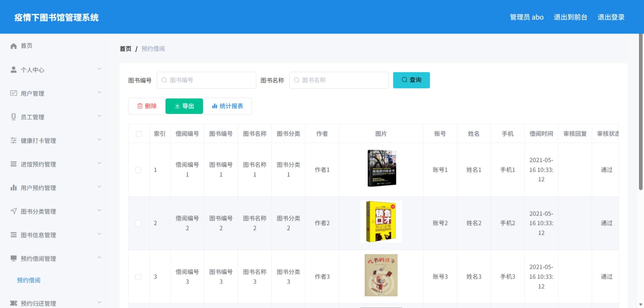Expand the 用户预约管理 chevron
644x308 pixels.
(99, 187)
